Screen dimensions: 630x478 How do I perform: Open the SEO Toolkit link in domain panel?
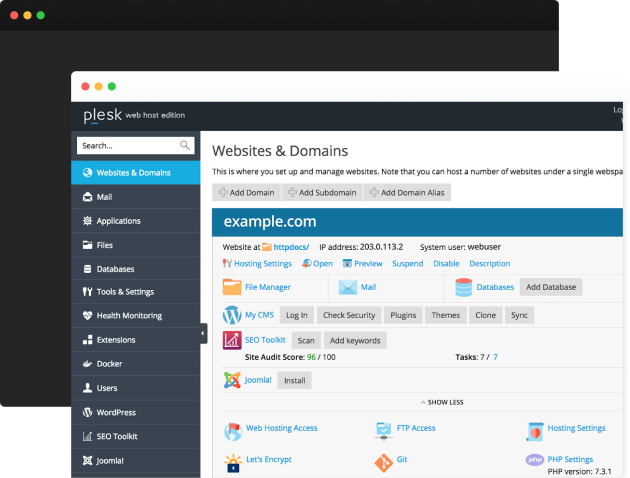tap(265, 340)
